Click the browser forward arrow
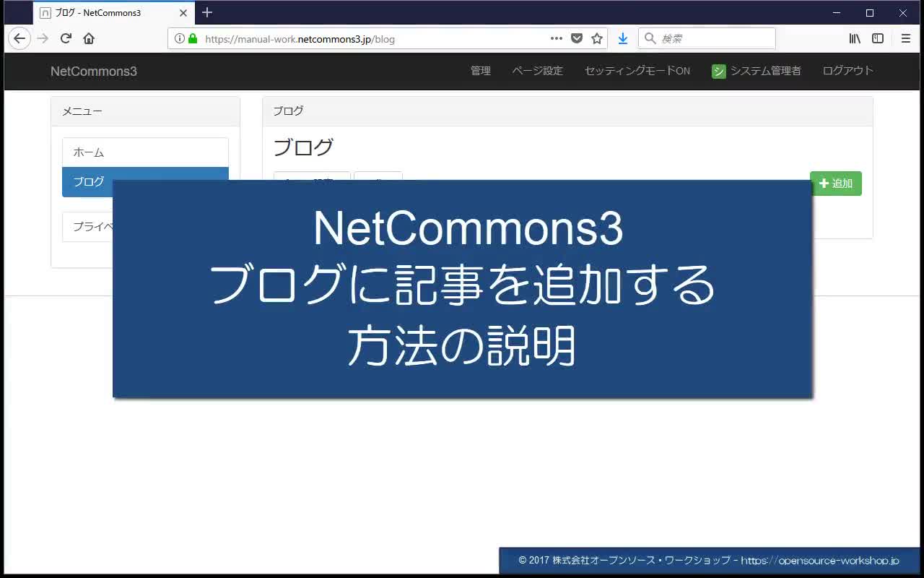 click(x=43, y=38)
